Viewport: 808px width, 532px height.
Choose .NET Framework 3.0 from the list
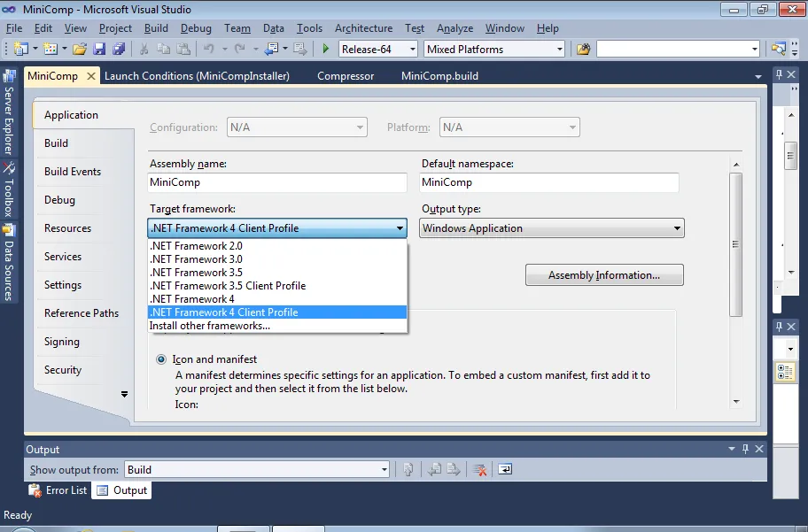tap(277, 259)
